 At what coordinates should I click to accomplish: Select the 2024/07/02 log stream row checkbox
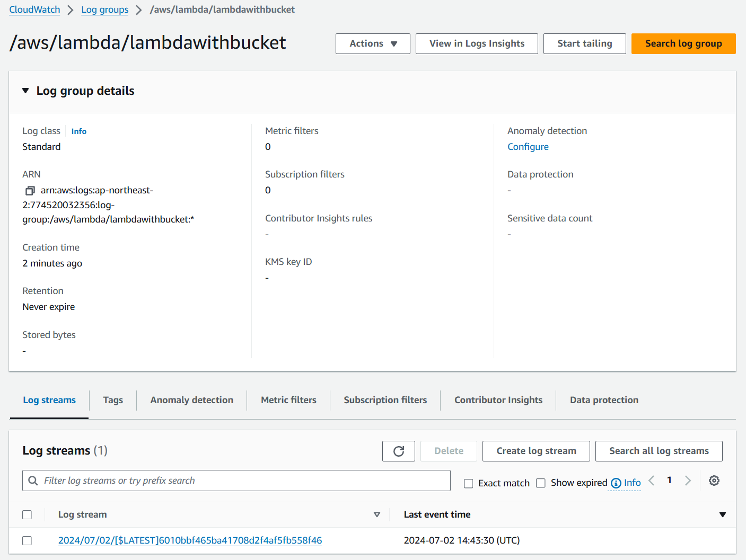point(27,540)
